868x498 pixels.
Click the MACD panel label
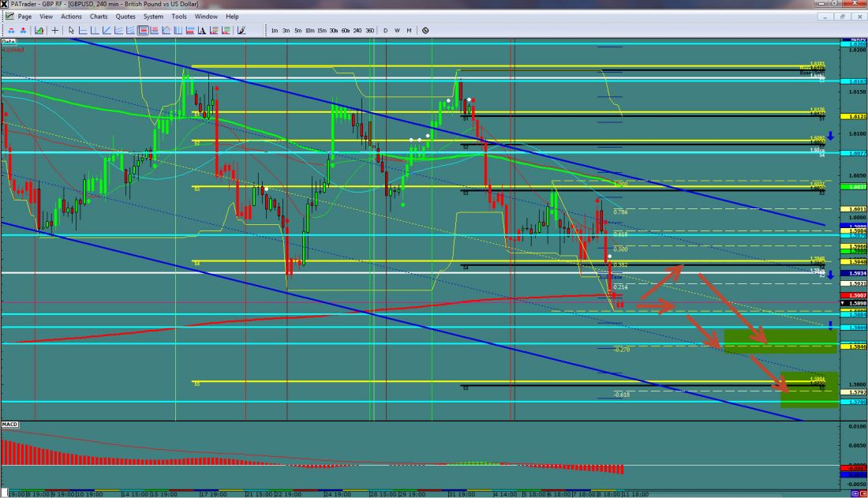tap(9, 425)
